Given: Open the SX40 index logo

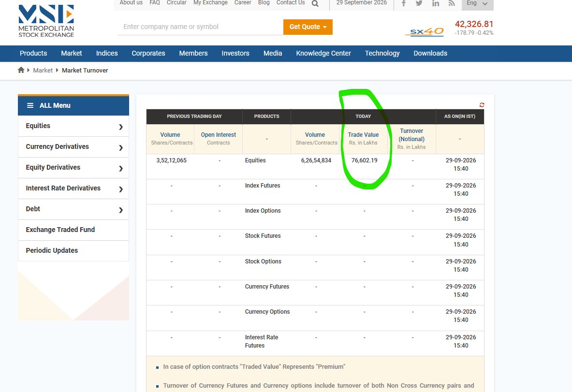Looking at the screenshot, I should click(425, 31).
